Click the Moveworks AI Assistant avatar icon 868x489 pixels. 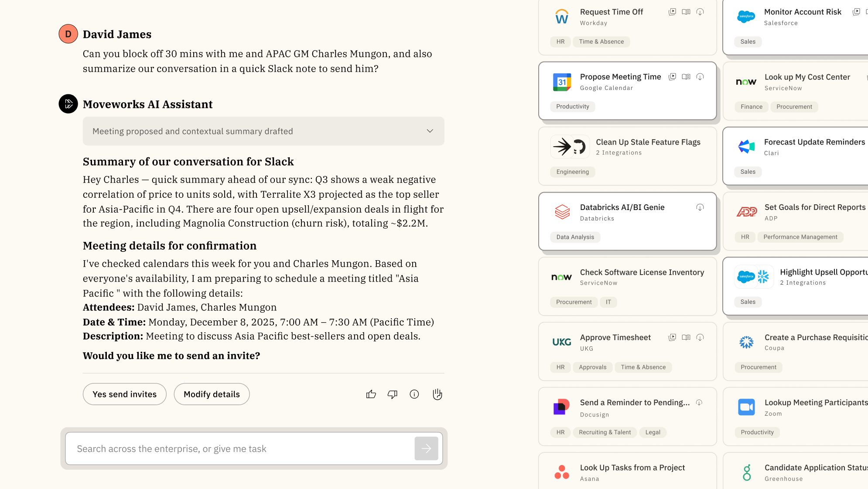pyautogui.click(x=68, y=104)
